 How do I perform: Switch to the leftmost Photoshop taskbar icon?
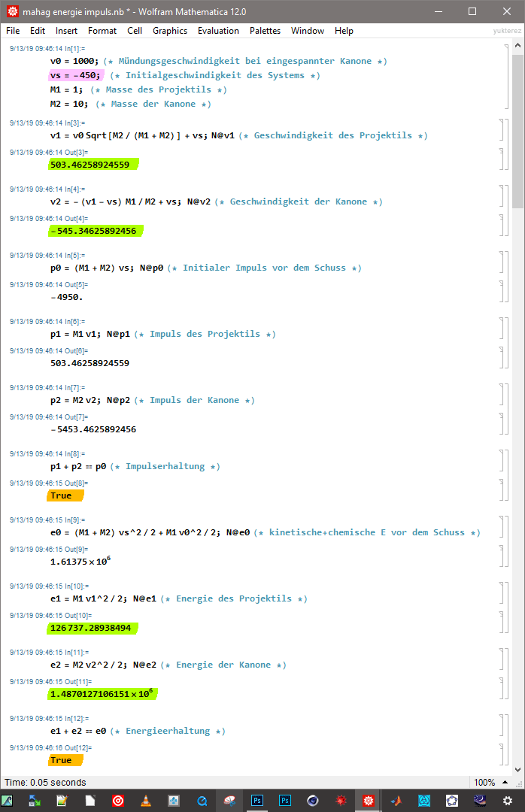tap(257, 800)
